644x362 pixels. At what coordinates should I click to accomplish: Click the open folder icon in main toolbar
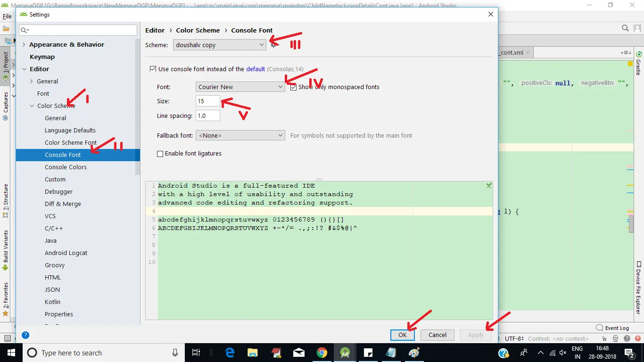pos(7,28)
